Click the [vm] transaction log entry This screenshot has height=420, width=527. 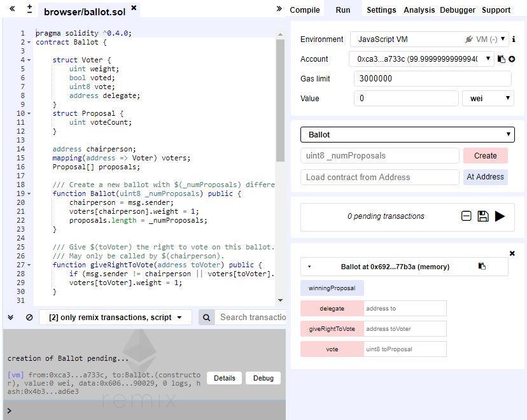[104, 383]
